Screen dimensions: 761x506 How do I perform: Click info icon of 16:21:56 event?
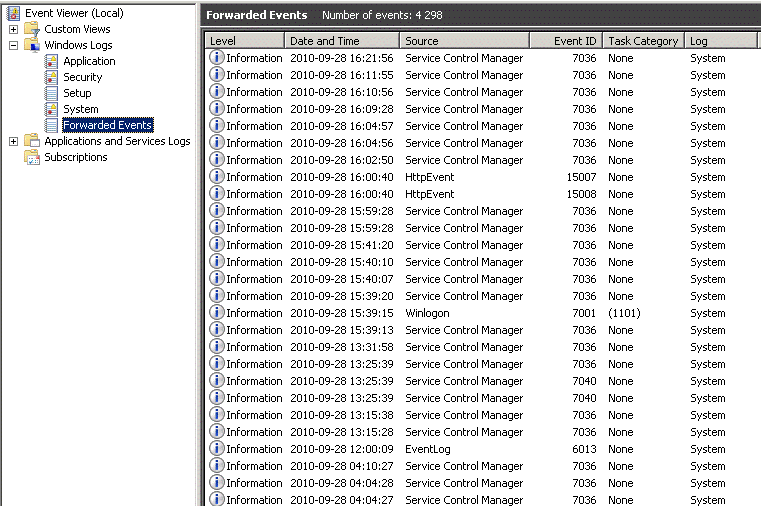coord(216,58)
